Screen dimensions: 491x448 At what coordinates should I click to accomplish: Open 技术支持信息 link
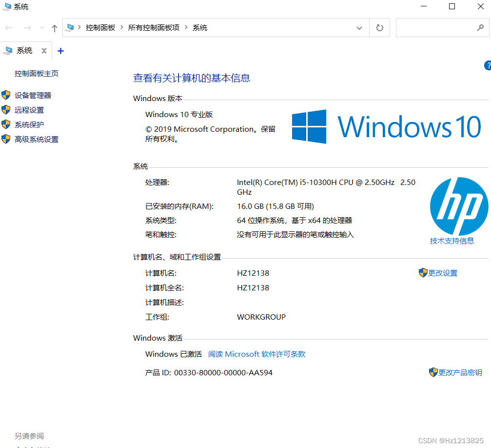click(452, 241)
